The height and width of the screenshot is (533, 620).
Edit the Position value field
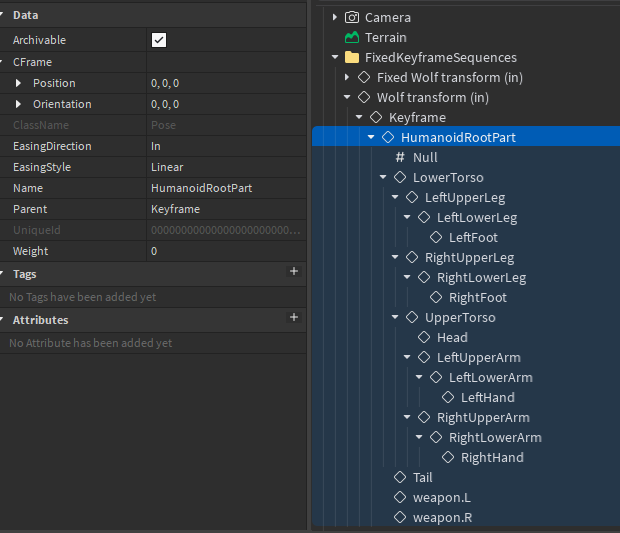click(x=226, y=83)
